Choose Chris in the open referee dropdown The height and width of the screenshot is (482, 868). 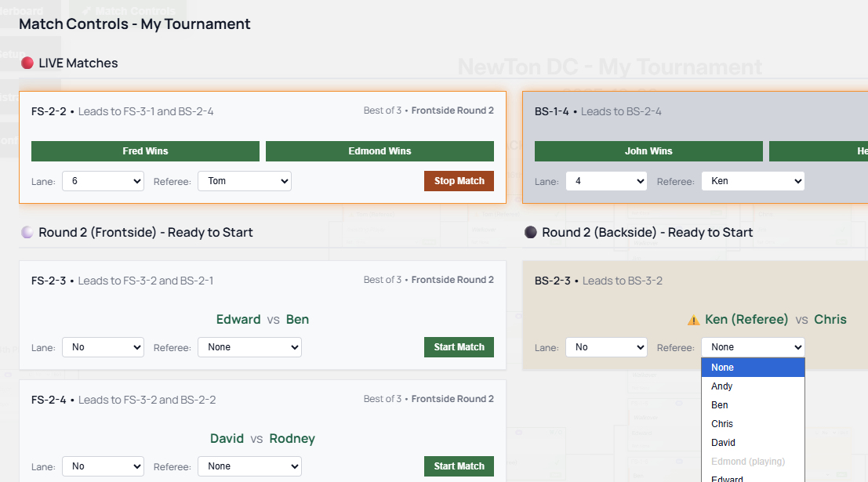(x=753, y=423)
